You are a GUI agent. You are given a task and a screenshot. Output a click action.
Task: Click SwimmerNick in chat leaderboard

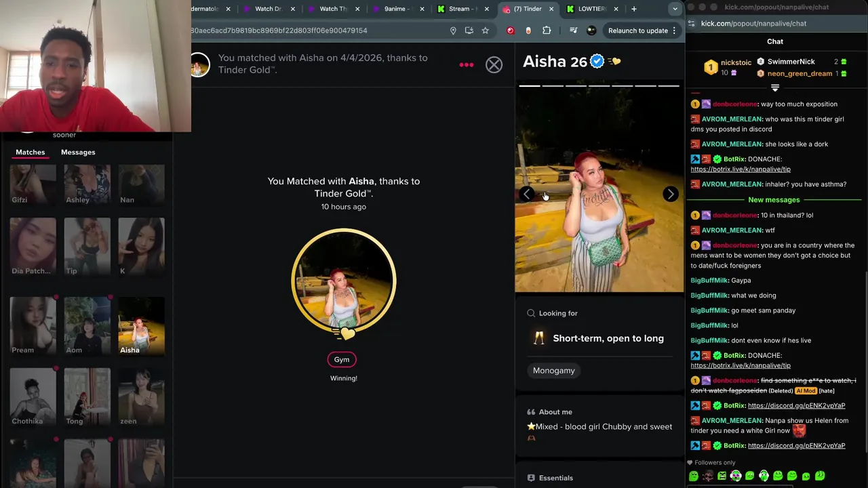point(791,62)
